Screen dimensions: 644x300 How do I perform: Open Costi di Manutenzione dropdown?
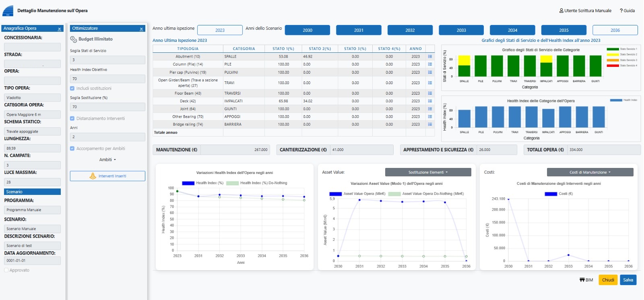(x=590, y=172)
